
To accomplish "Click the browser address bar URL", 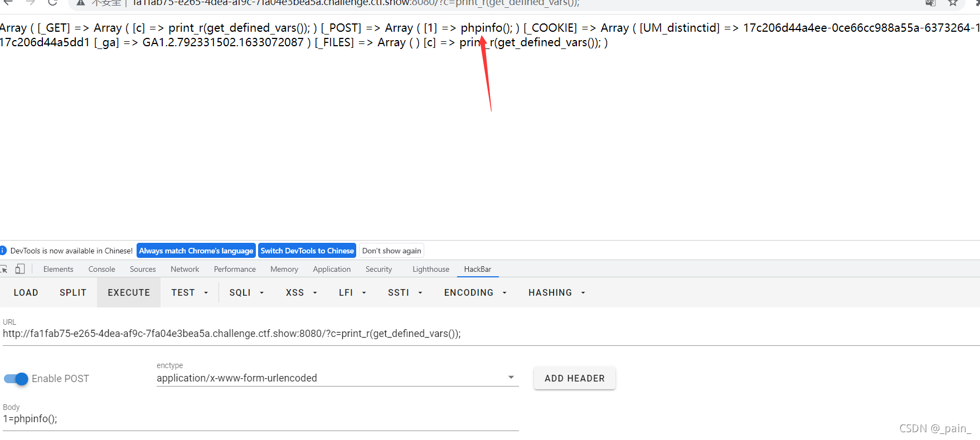I will coord(356,3).
